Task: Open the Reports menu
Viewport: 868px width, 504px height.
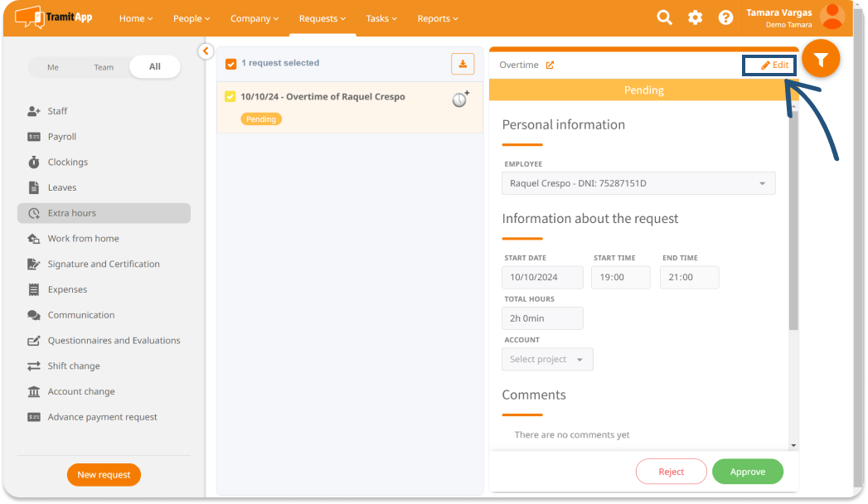Action: click(x=439, y=18)
